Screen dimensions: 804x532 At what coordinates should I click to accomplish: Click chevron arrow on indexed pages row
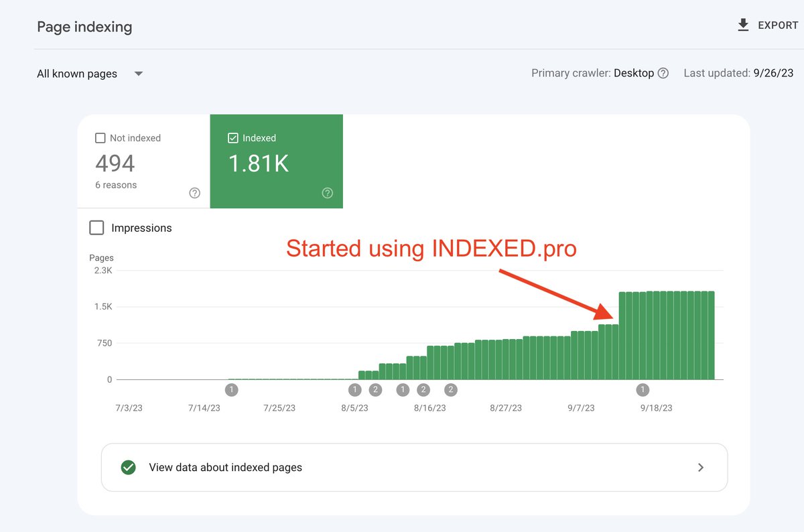point(701,468)
